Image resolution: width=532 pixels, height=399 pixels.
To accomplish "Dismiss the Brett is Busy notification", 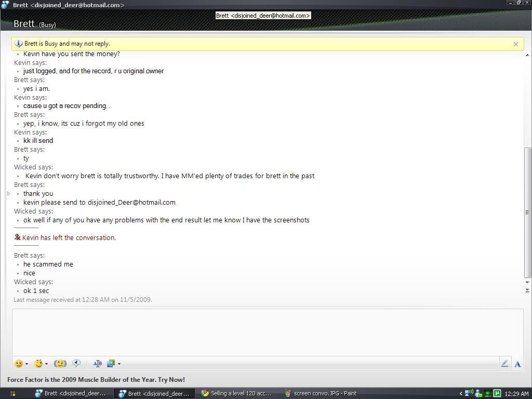I will [516, 44].
